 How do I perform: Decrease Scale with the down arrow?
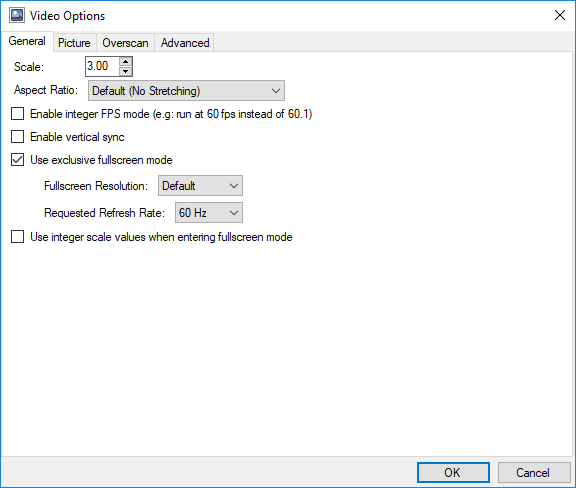(x=126, y=71)
